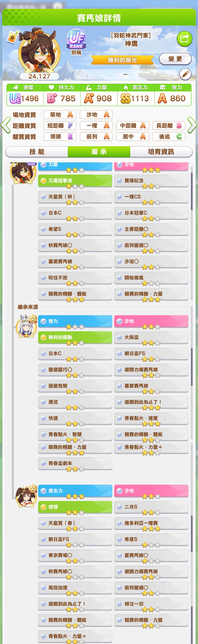Screen dimensions: 198x644
Task: Expand the 寶塚紀念 factor entry
Action: point(151,181)
